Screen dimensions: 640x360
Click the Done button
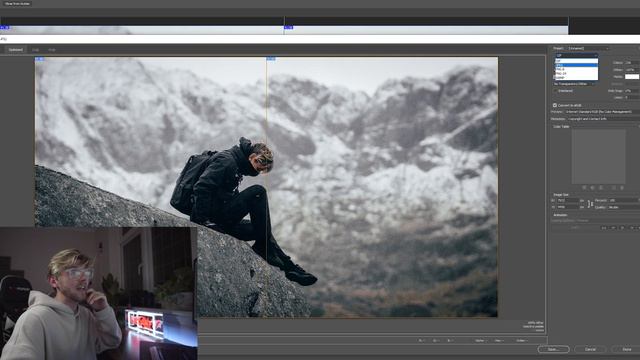(x=626, y=349)
